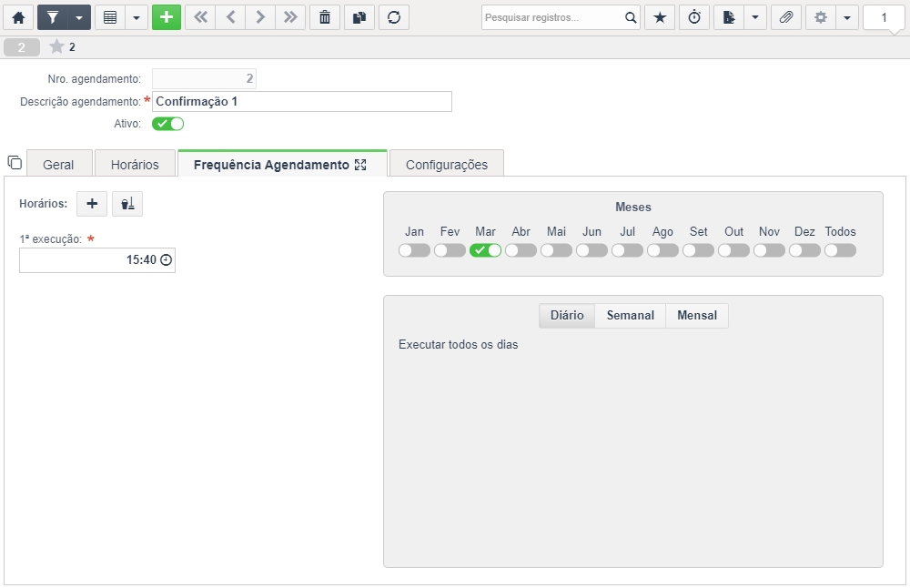Image resolution: width=910 pixels, height=588 pixels.
Task: Toggle the Ativo switch off
Action: [167, 124]
